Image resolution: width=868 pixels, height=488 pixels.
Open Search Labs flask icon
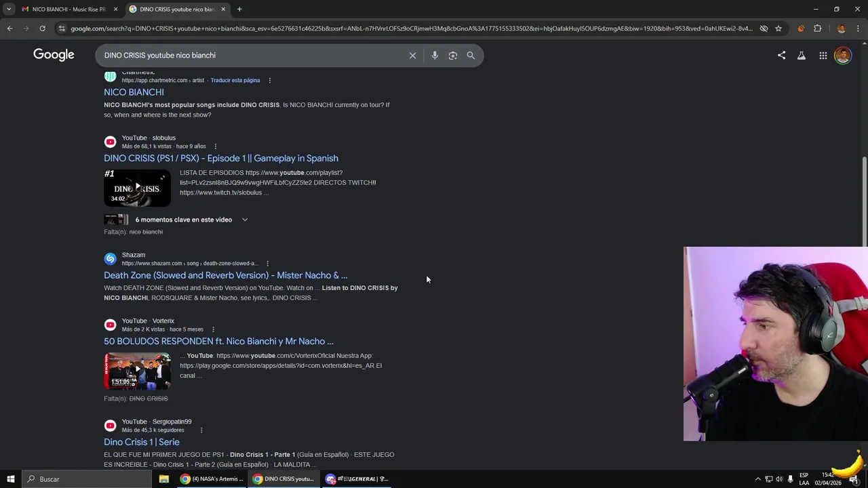pyautogui.click(x=802, y=56)
